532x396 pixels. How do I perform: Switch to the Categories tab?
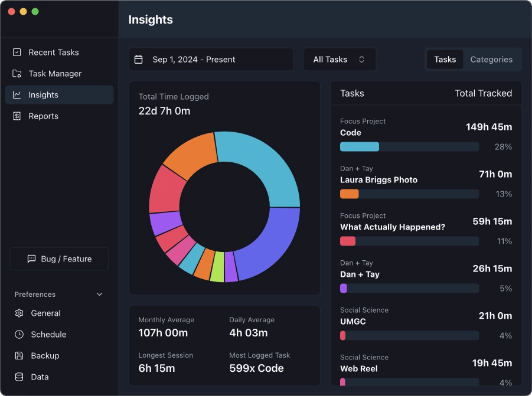[492, 60]
